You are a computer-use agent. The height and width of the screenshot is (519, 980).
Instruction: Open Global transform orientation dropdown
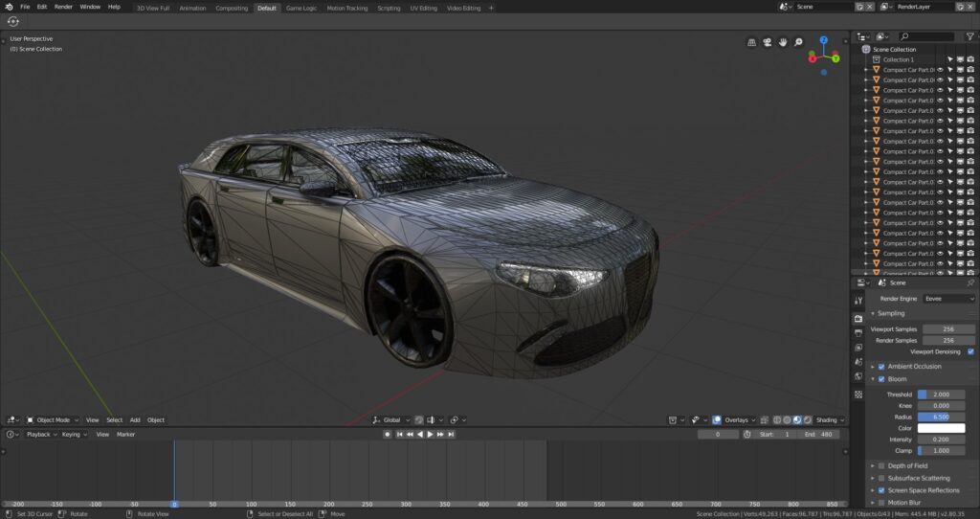click(391, 420)
